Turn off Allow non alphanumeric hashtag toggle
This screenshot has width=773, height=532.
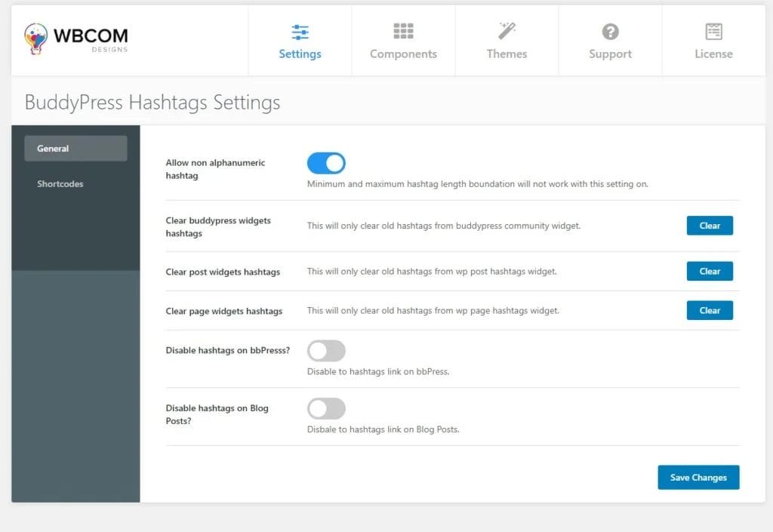pyautogui.click(x=326, y=163)
